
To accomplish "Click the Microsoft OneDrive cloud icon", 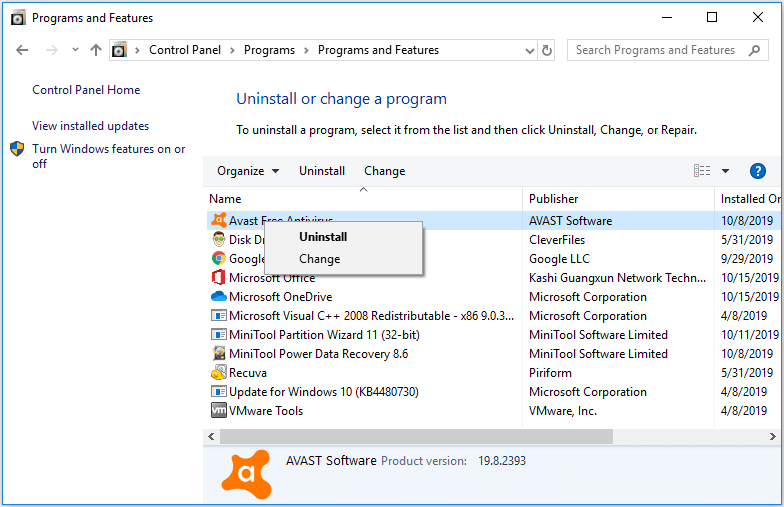I will point(218,296).
